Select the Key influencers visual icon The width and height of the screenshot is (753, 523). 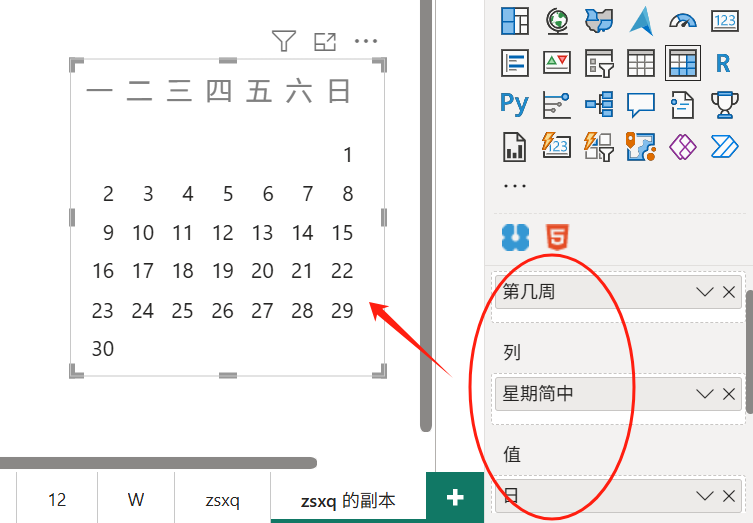point(557,104)
